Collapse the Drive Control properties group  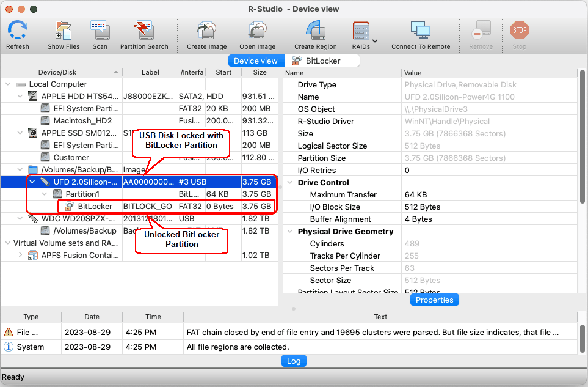click(290, 182)
